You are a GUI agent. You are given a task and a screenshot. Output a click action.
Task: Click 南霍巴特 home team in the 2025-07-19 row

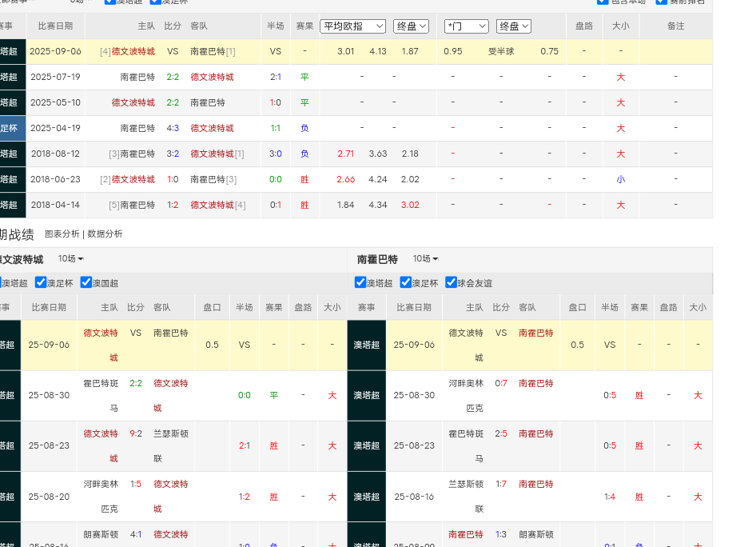(x=137, y=77)
